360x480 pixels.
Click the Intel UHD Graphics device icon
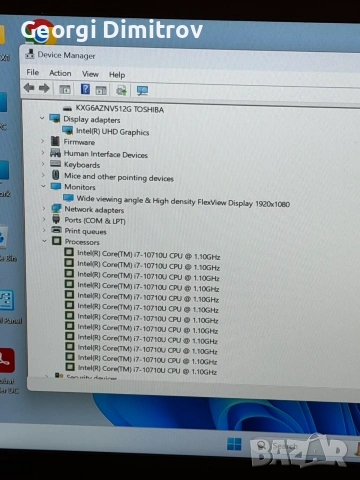coord(68,130)
